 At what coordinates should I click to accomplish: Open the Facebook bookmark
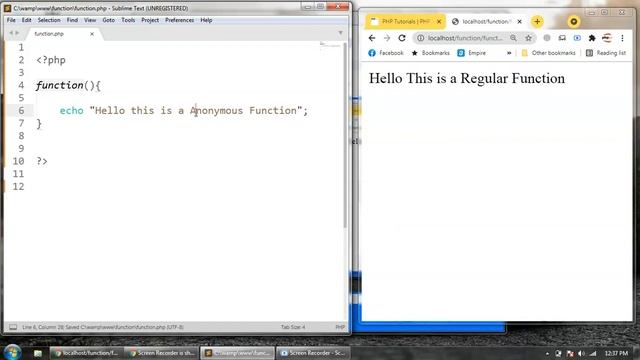click(x=385, y=53)
